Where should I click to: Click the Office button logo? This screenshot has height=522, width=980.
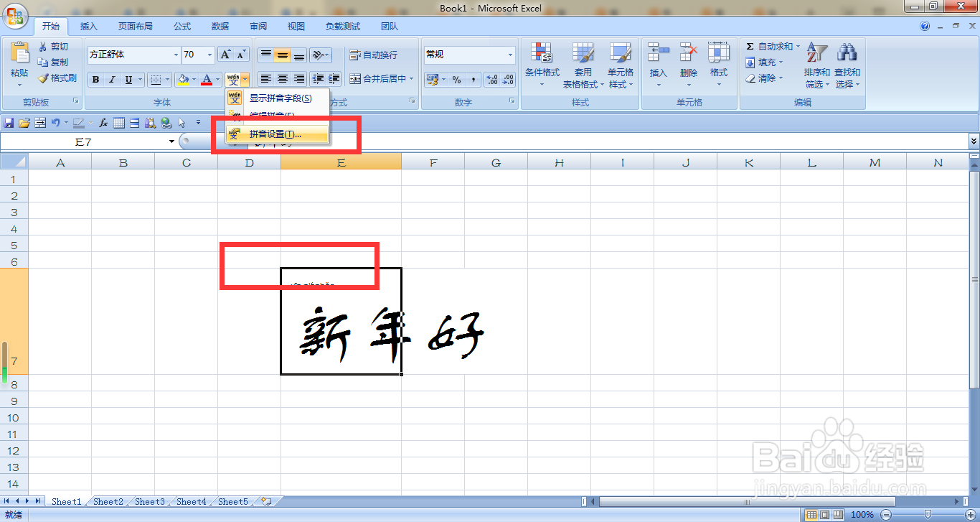[16, 14]
